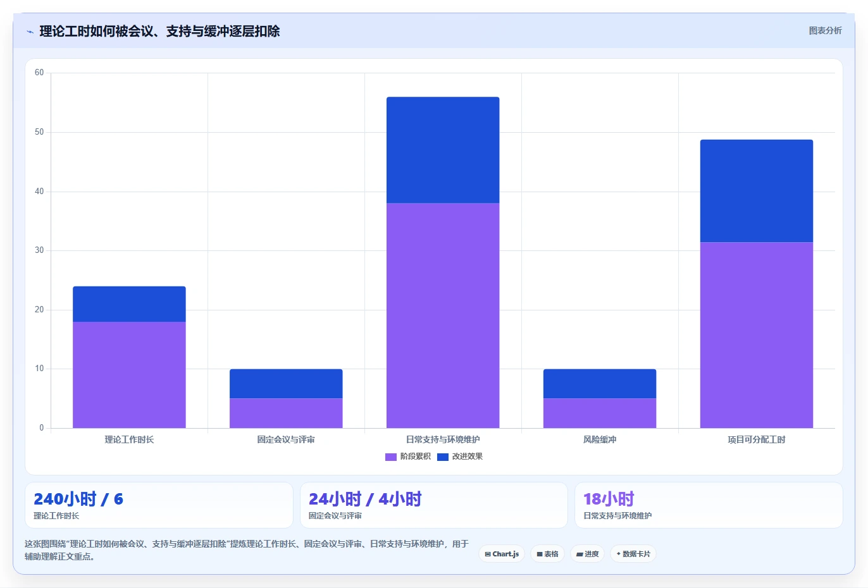Click the 理论工作时长 x-axis label
The height and width of the screenshot is (588, 868).
pyautogui.click(x=129, y=439)
